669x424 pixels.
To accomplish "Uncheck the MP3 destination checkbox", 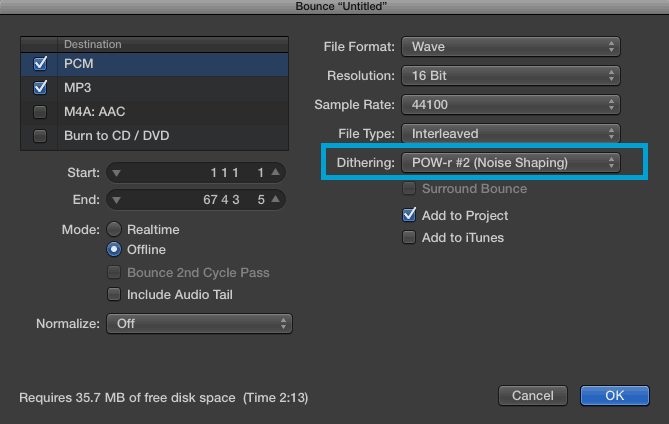I will (40, 87).
